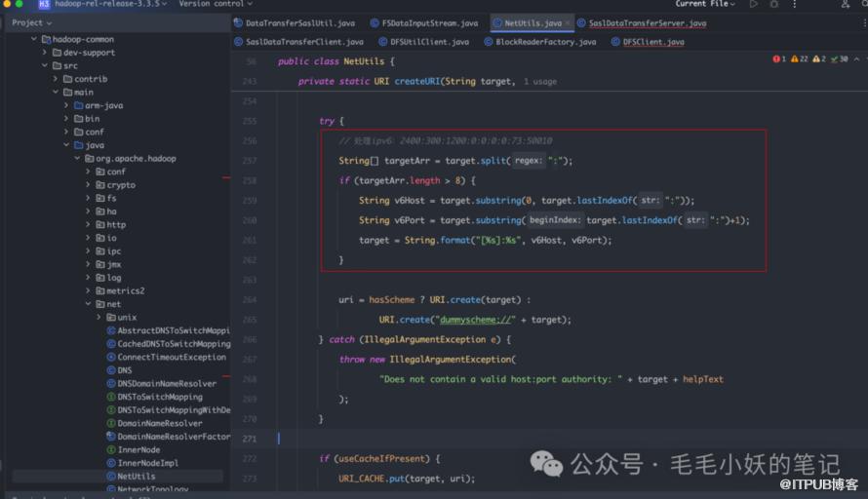
Task: Collapse the net package folder
Action: (88, 304)
